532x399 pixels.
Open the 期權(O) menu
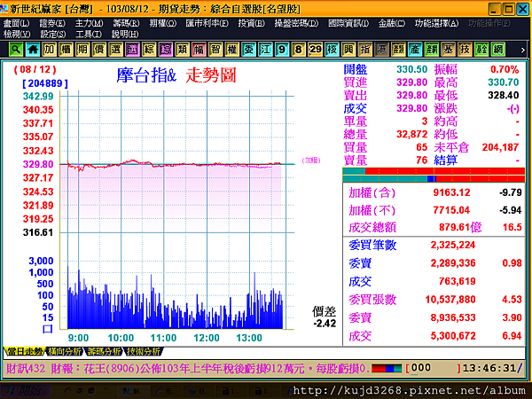pyautogui.click(x=163, y=23)
